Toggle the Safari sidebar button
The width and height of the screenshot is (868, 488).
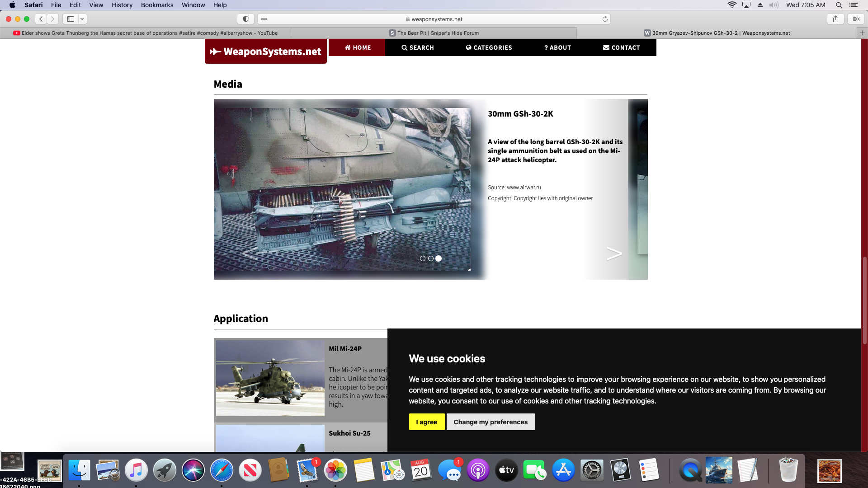point(71,19)
